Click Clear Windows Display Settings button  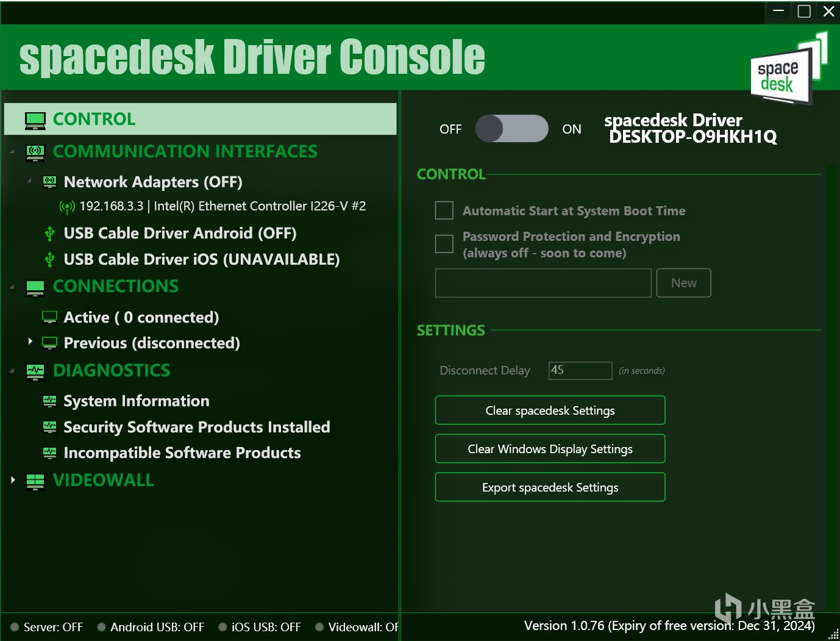tap(550, 449)
